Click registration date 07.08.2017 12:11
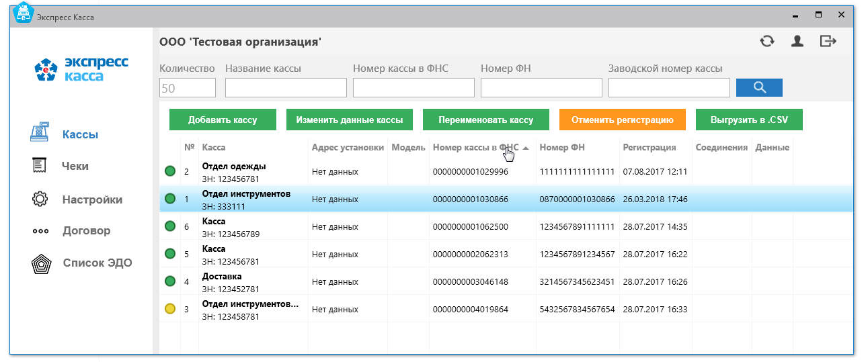868x362 pixels. 655,171
